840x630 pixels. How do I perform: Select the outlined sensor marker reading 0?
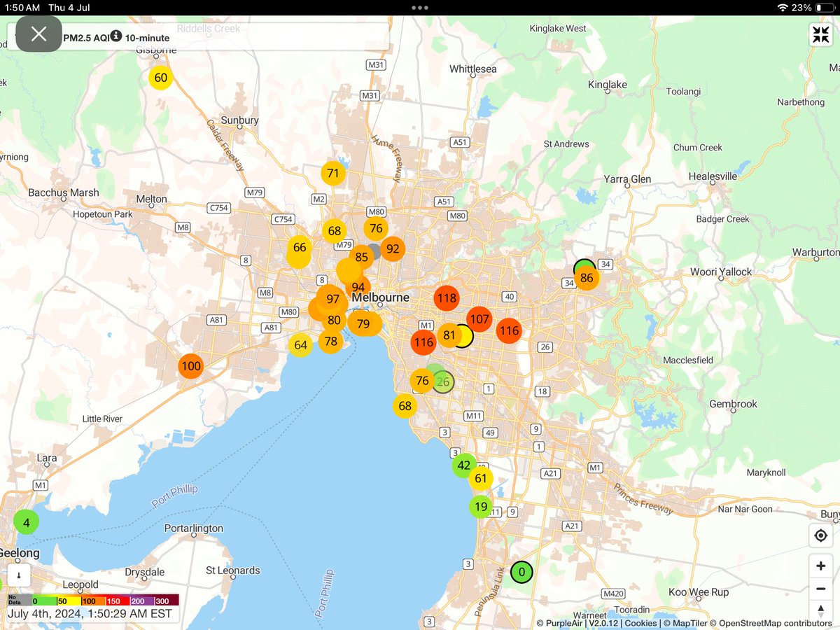[x=521, y=572]
